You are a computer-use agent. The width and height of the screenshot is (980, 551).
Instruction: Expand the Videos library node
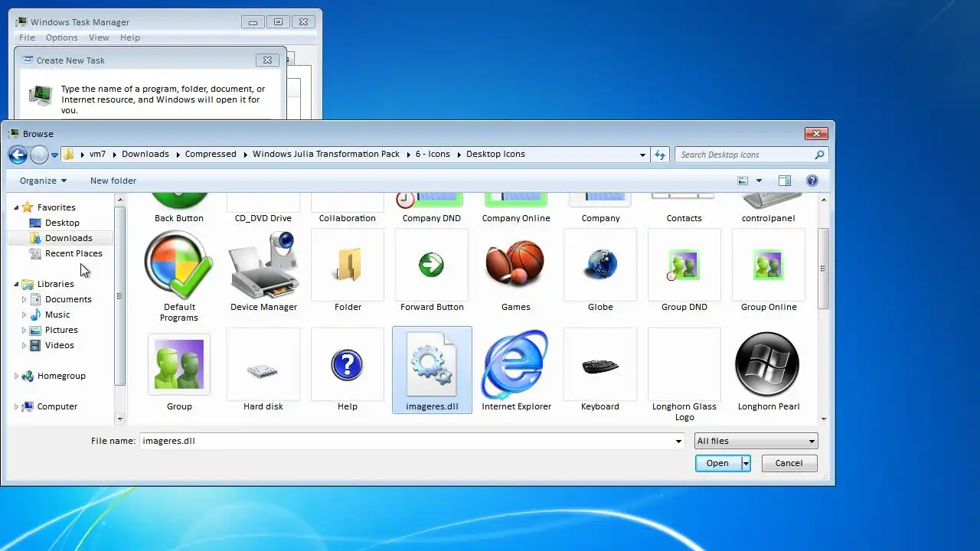click(24, 345)
